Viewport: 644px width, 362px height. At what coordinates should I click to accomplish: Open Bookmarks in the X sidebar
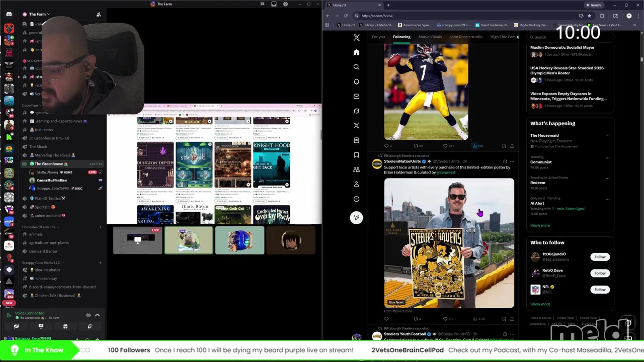pyautogui.click(x=356, y=155)
